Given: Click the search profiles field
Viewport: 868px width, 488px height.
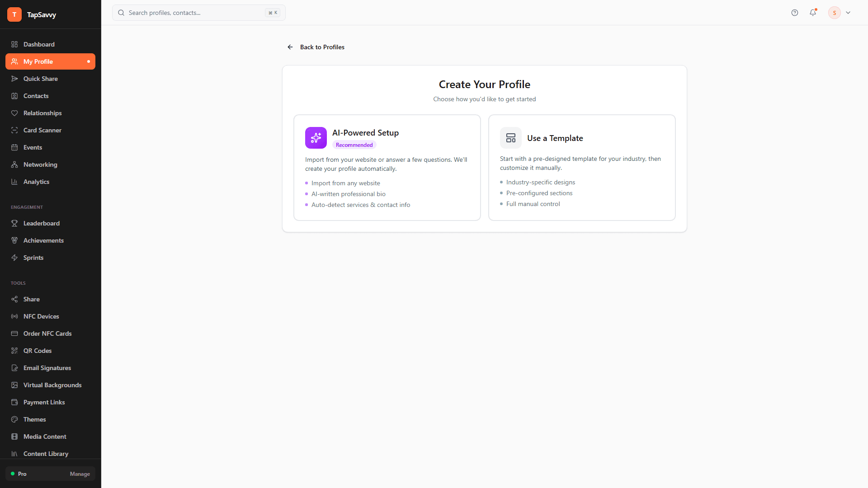Looking at the screenshot, I should click(x=194, y=13).
